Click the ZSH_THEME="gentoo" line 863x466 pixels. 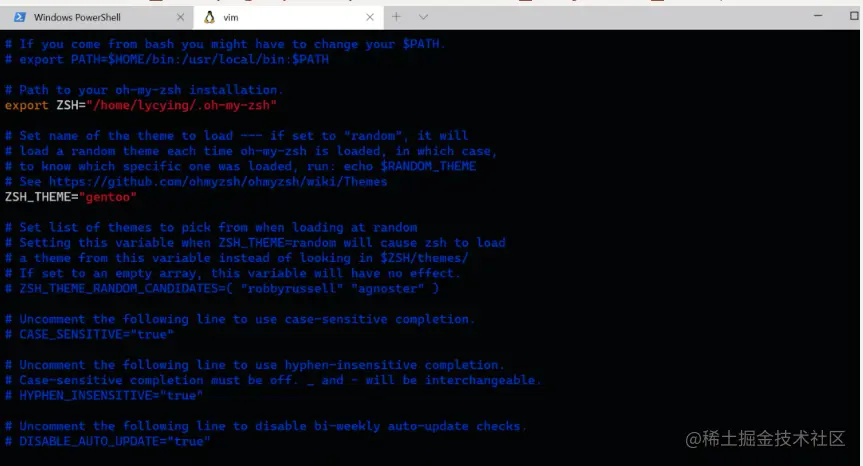70,197
